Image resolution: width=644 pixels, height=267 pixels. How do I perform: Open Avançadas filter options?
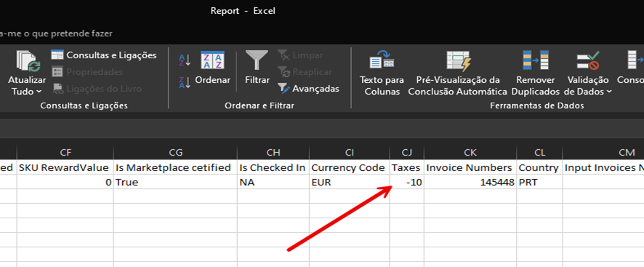[x=309, y=89]
